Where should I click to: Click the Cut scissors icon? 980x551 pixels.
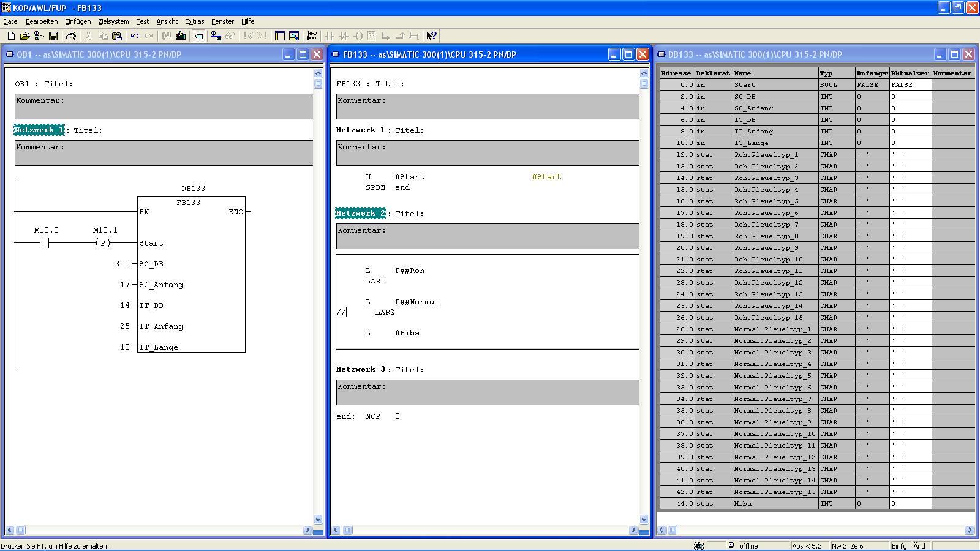89,36
